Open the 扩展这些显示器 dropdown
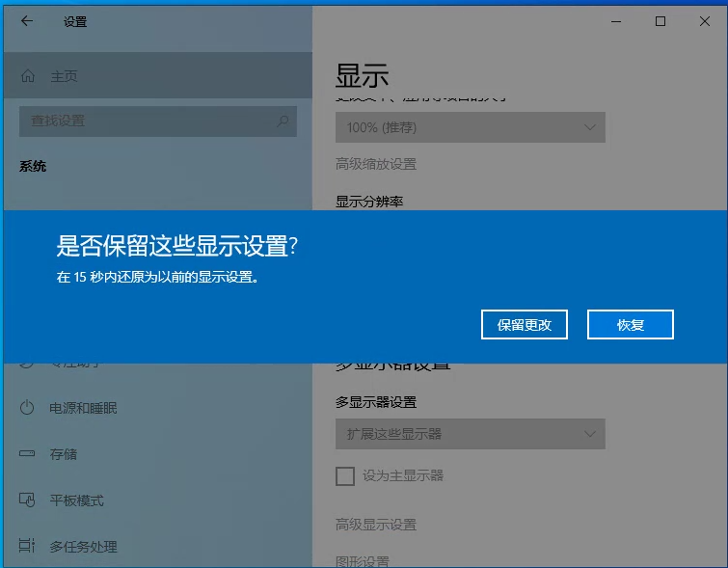The height and width of the screenshot is (568, 728). click(471, 434)
